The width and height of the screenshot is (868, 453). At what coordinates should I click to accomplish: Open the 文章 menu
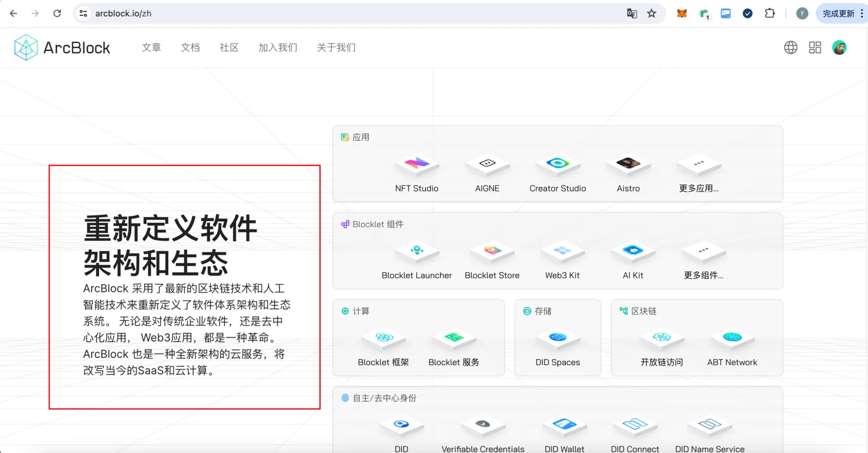coord(151,48)
